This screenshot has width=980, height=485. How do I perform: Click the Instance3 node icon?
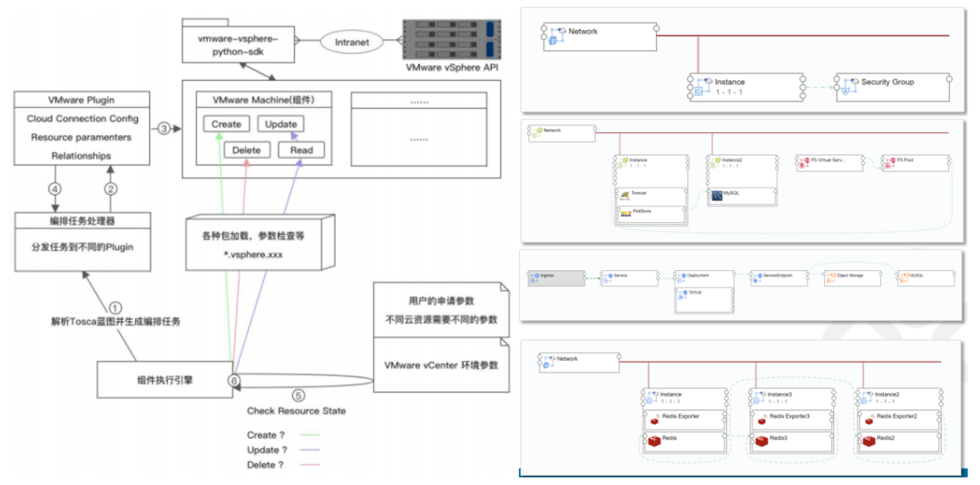click(759, 397)
